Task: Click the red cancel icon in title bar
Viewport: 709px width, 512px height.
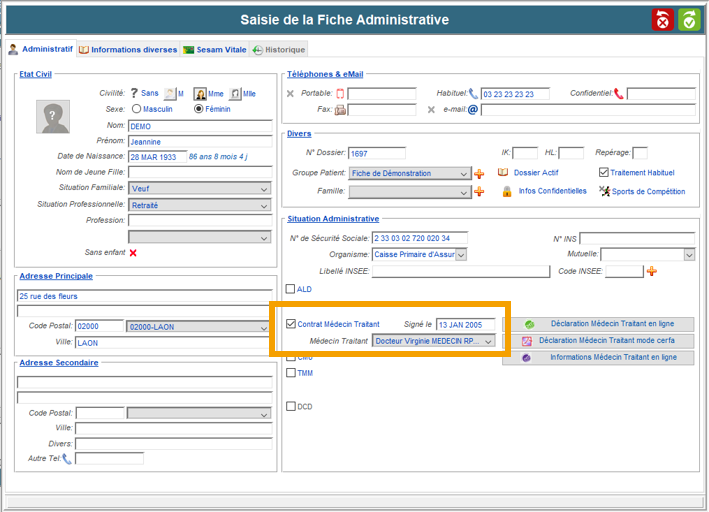Action: [x=663, y=20]
